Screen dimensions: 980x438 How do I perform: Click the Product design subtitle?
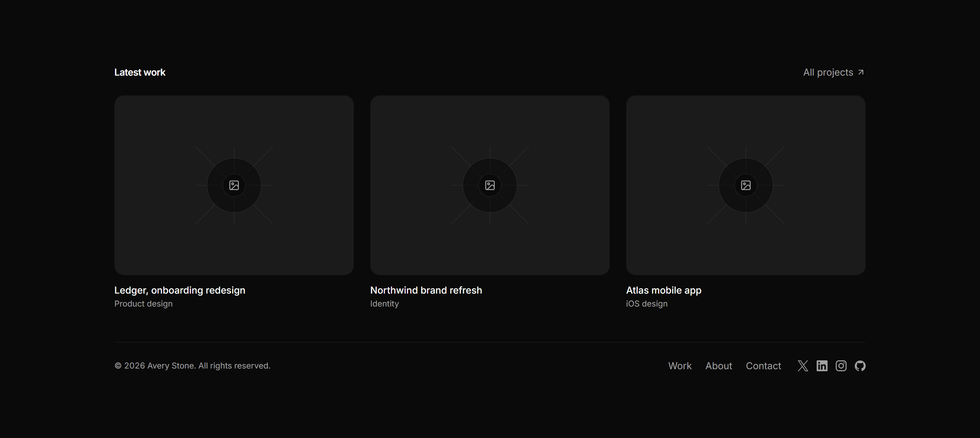click(143, 303)
